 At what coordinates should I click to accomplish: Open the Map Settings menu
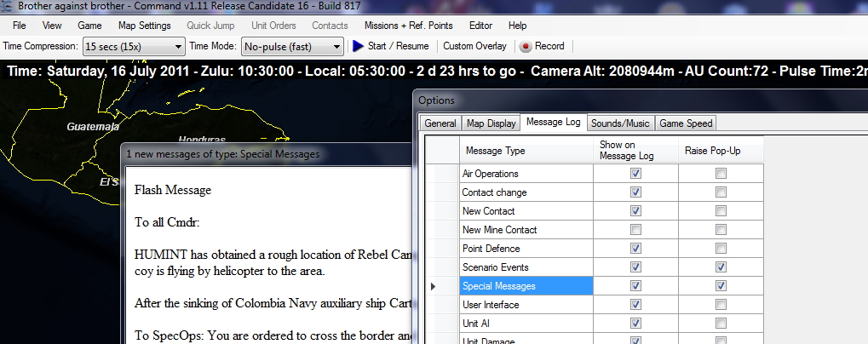click(x=145, y=26)
